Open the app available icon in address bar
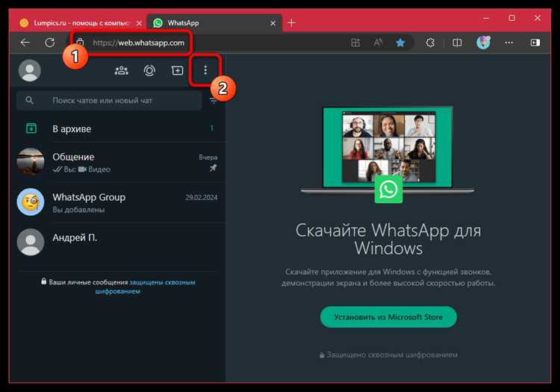The height and width of the screenshot is (392, 560). click(x=355, y=43)
